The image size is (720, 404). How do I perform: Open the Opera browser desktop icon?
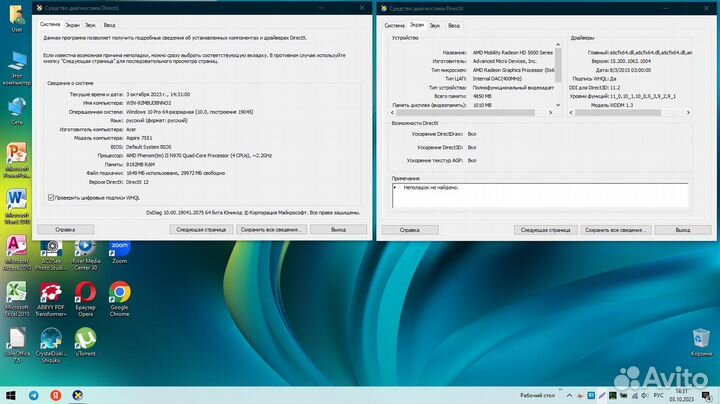[85, 294]
